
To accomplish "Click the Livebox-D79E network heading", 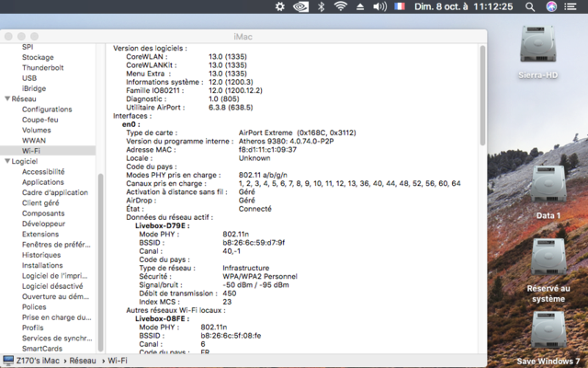I will click(162, 225).
